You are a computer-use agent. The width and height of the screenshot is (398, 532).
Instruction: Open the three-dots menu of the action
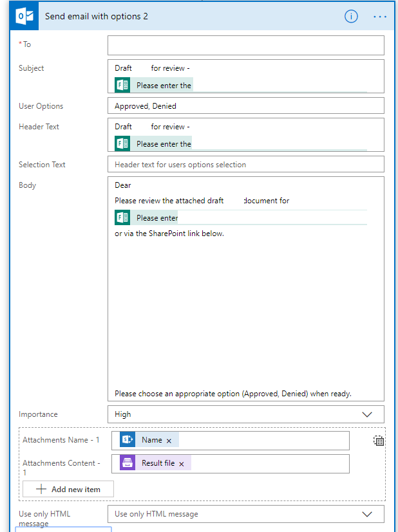(x=380, y=17)
